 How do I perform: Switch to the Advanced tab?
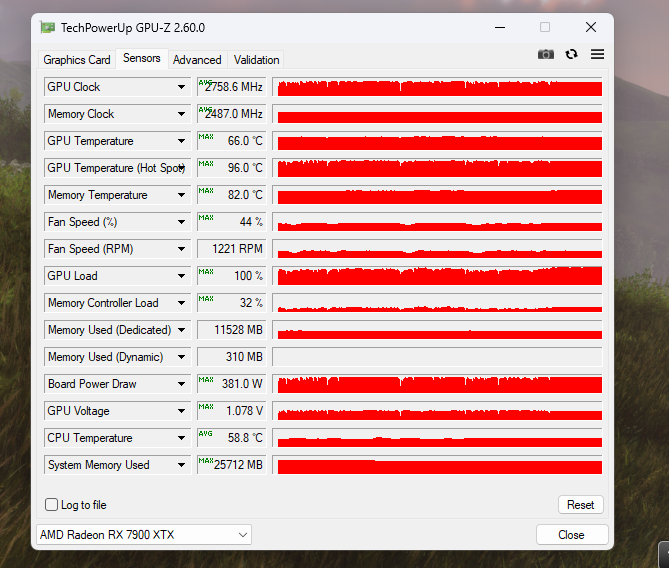(197, 60)
